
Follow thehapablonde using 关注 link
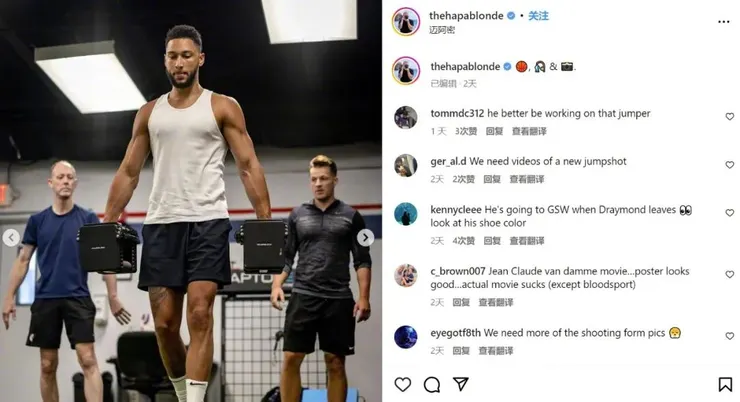(x=538, y=16)
